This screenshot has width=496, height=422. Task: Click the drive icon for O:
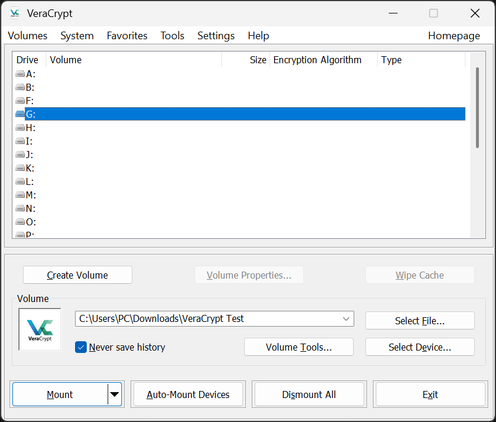tap(20, 222)
